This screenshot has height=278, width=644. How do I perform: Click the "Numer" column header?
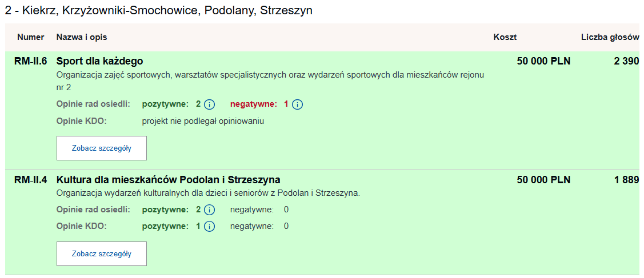(x=31, y=37)
